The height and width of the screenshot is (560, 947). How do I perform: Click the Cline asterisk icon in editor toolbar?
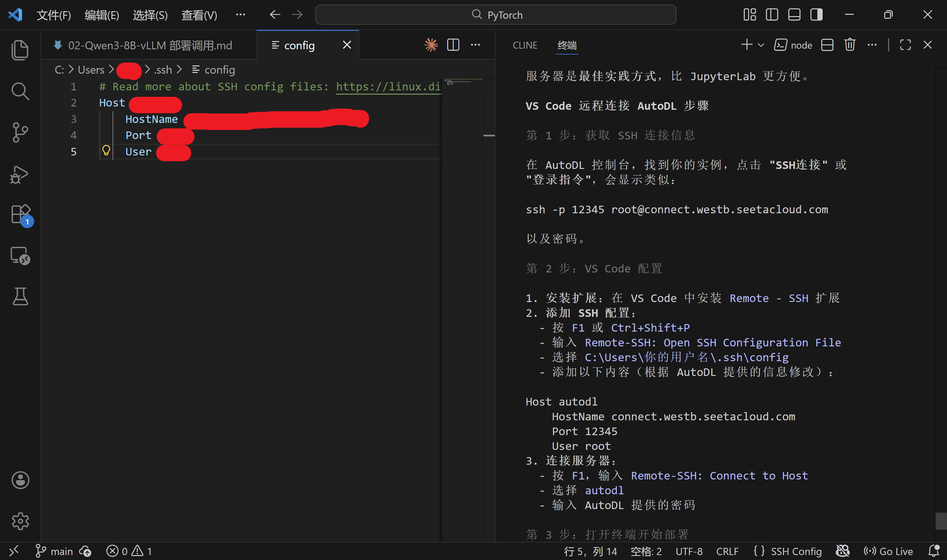(x=431, y=45)
